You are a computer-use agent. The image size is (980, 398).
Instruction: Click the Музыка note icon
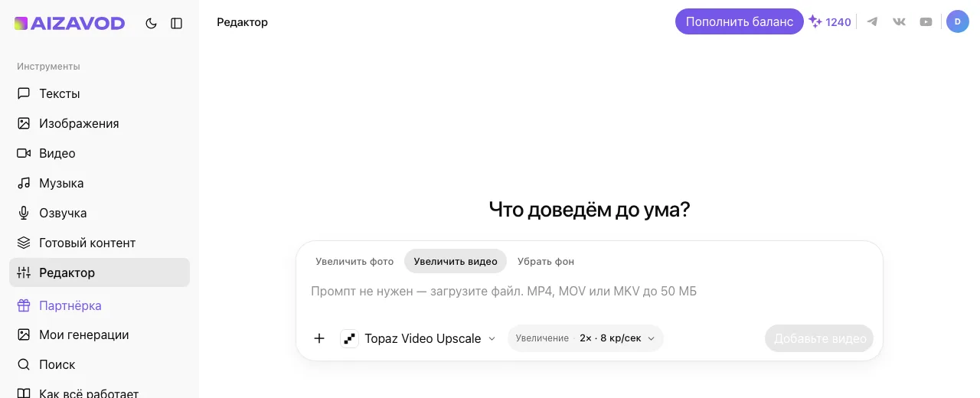point(24,183)
